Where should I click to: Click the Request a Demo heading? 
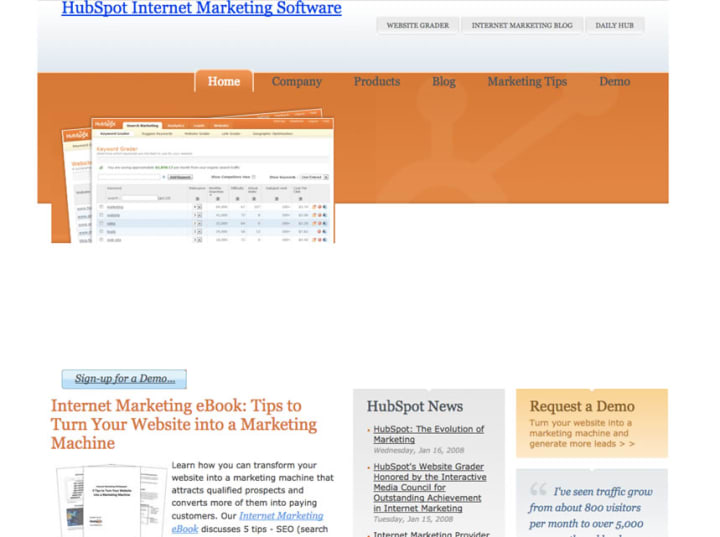(582, 406)
